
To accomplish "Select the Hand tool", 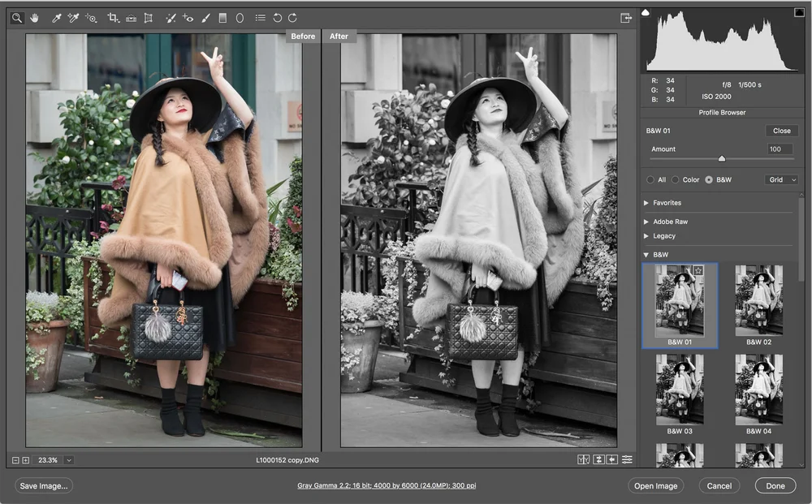I will (34, 17).
